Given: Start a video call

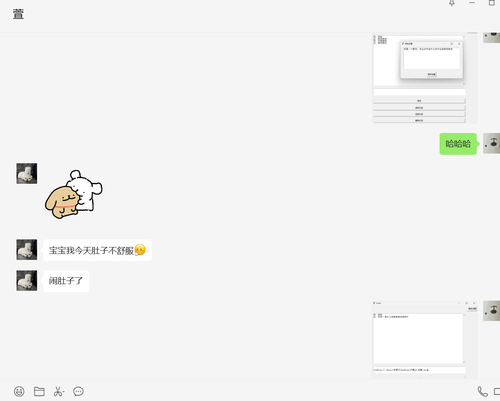Looking at the screenshot, I should click(497, 391).
